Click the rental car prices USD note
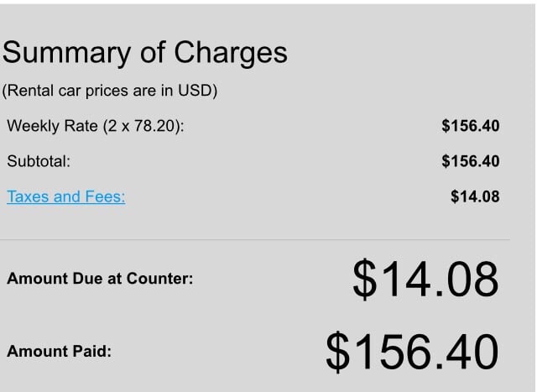The height and width of the screenshot is (392, 537). pyautogui.click(x=110, y=91)
